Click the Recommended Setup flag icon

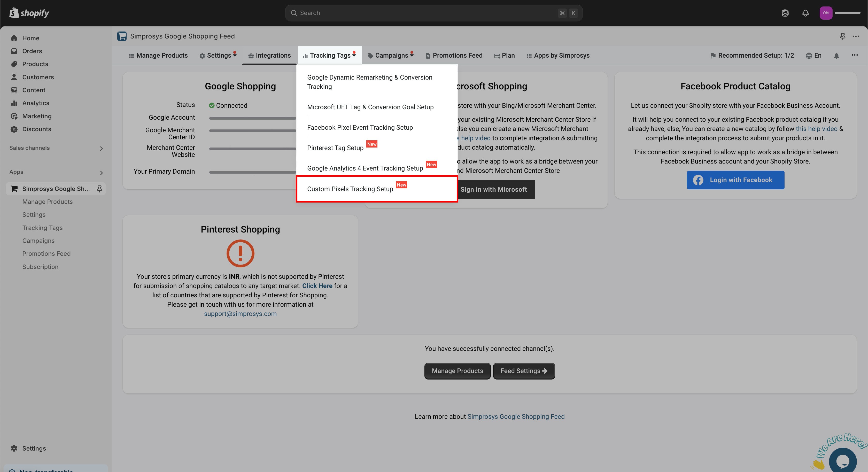(713, 56)
